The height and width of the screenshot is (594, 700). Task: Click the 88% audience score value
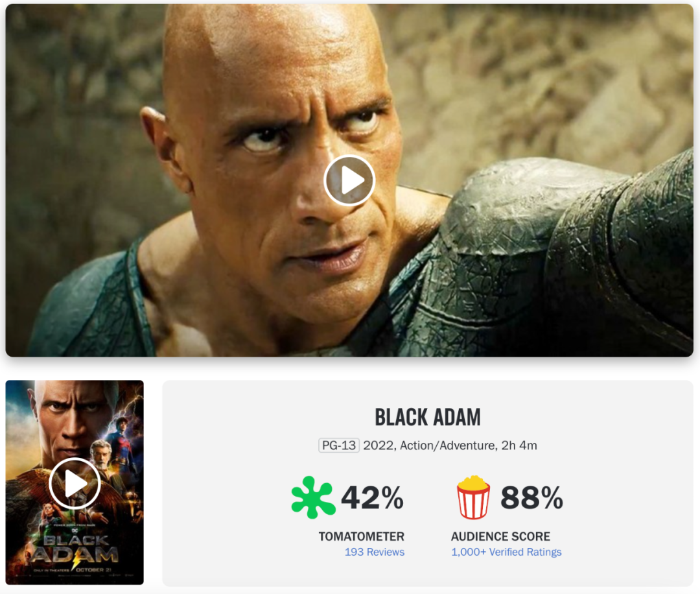tap(531, 497)
